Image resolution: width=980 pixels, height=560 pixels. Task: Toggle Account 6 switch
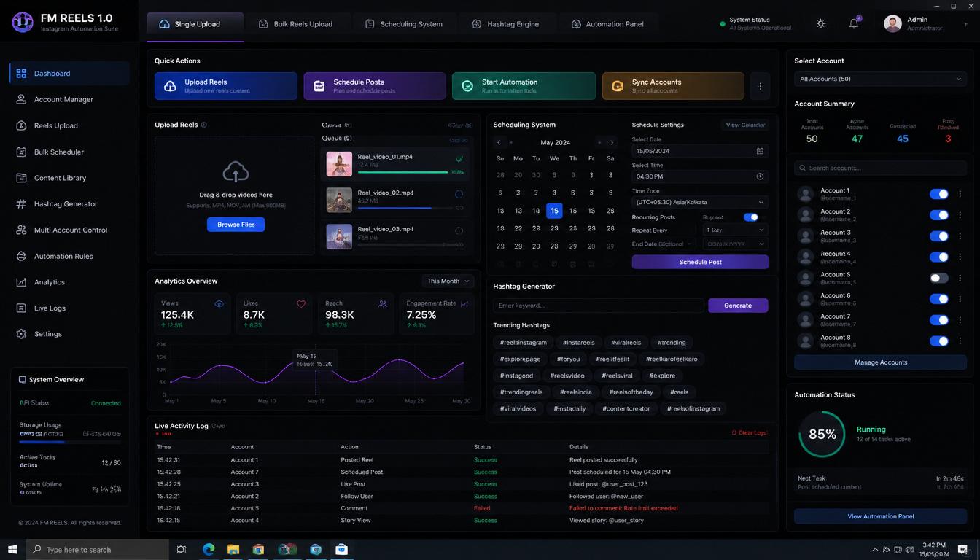pos(938,299)
